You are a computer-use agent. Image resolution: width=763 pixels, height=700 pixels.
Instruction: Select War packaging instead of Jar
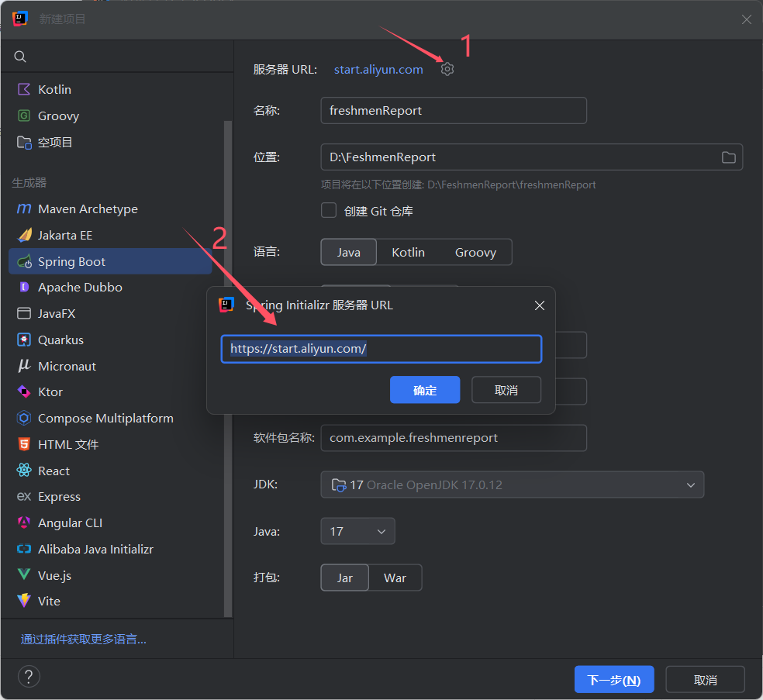(x=395, y=578)
